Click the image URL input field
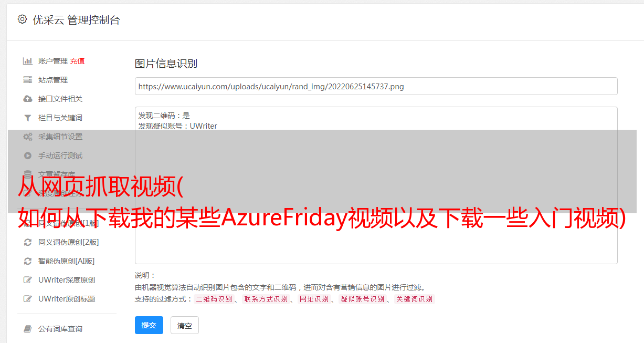 click(376, 86)
